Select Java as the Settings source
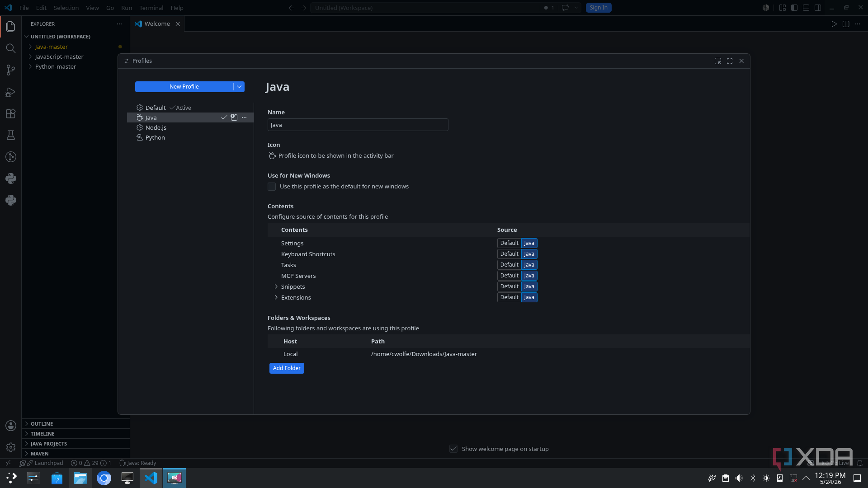868x488 pixels. (x=529, y=243)
